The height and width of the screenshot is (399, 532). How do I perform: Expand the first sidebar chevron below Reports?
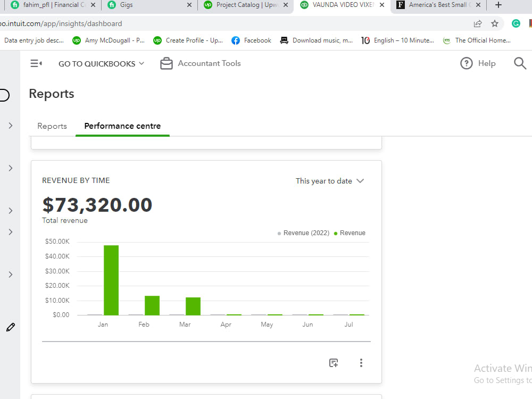point(11,126)
